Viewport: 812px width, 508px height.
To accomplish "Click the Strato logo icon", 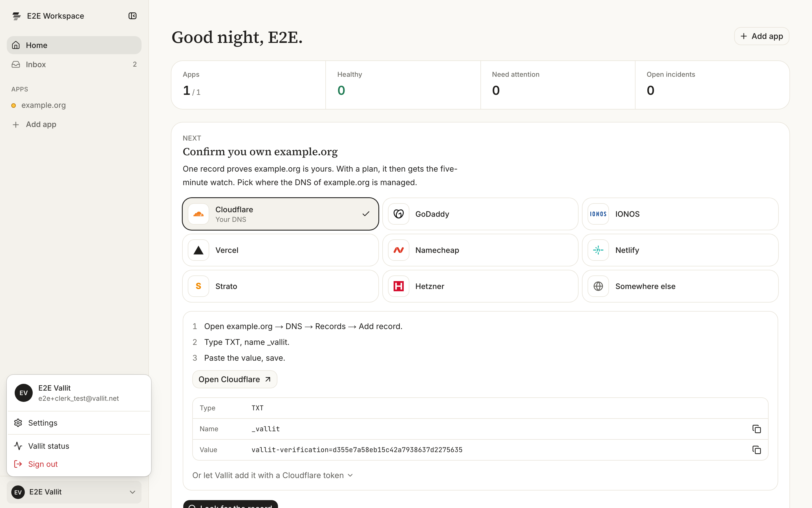I will pyautogui.click(x=198, y=286).
